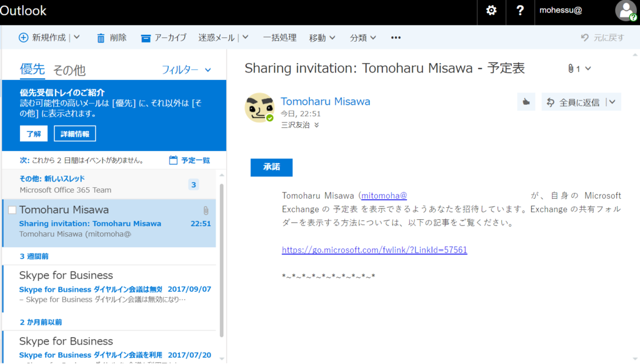This screenshot has width=640, height=364.
Task: Click the Tomoharu Misawa sender avatar
Action: [x=259, y=107]
